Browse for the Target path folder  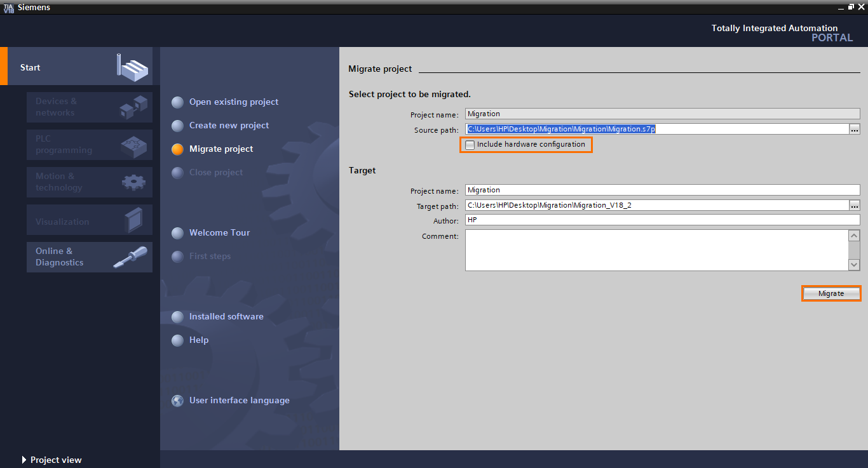click(855, 205)
